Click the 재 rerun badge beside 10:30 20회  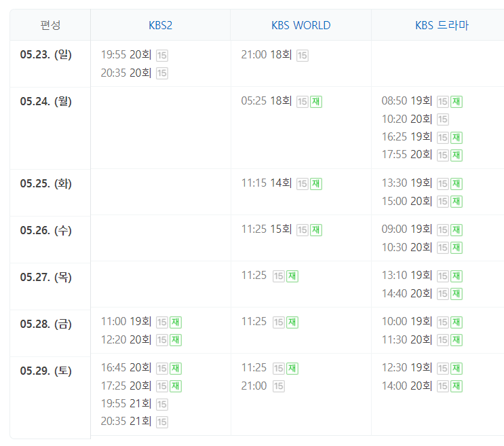[457, 247]
